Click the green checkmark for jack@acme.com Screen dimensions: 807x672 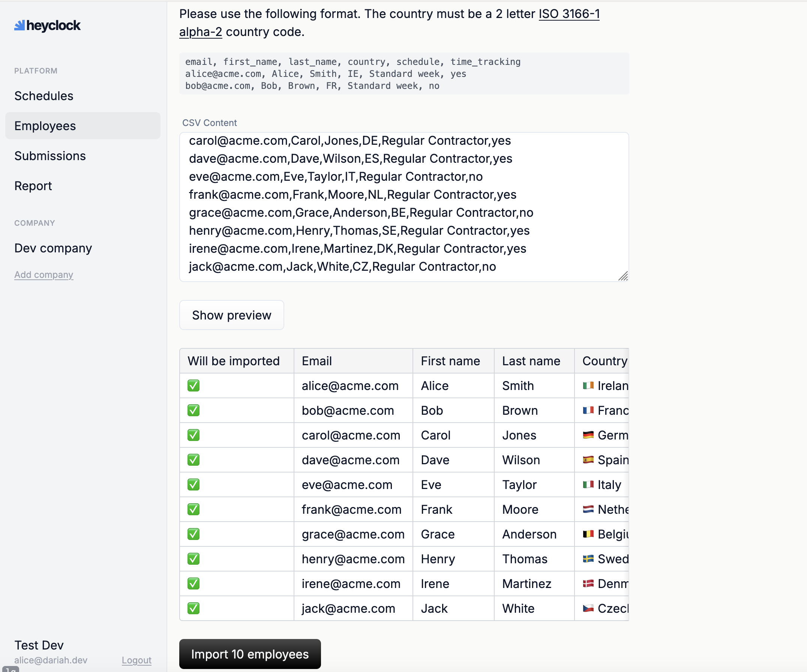pyautogui.click(x=193, y=608)
